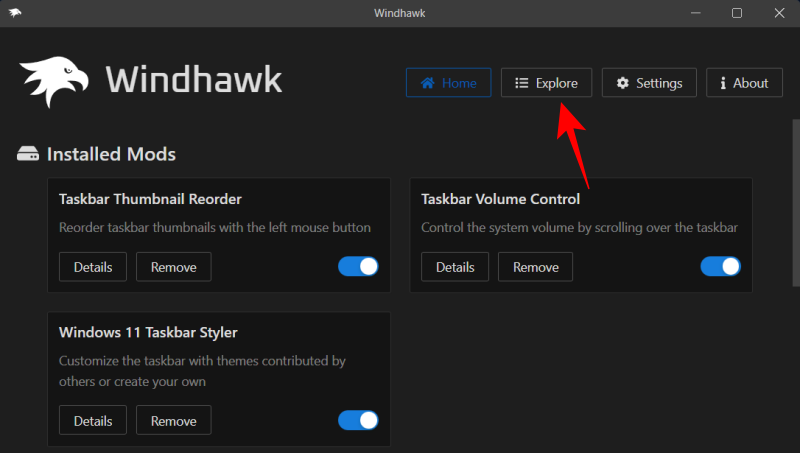This screenshot has height=453, width=800.
Task: Click the gear icon in Settings
Action: coord(622,83)
